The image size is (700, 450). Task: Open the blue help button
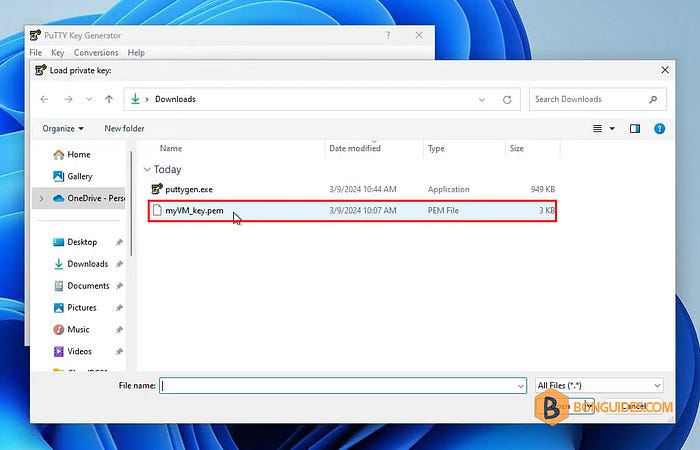659,129
